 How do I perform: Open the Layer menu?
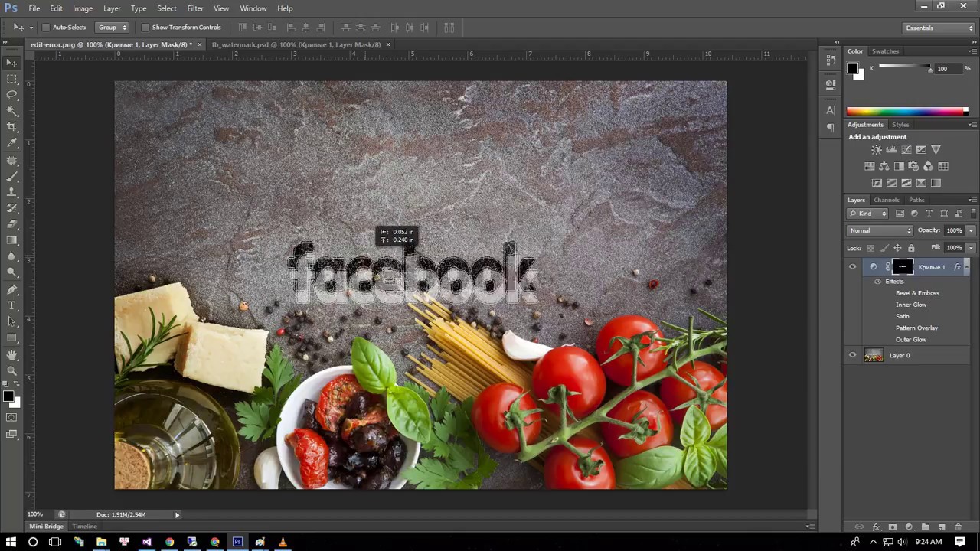112,8
